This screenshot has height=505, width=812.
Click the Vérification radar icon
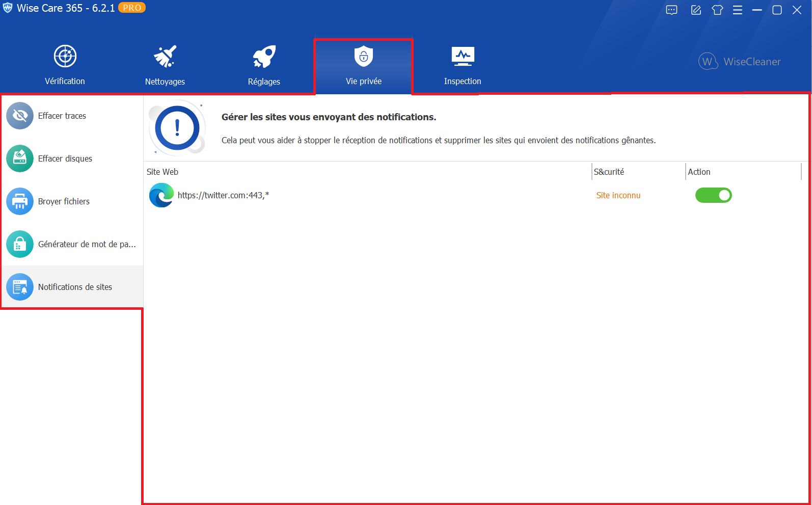pyautogui.click(x=65, y=56)
